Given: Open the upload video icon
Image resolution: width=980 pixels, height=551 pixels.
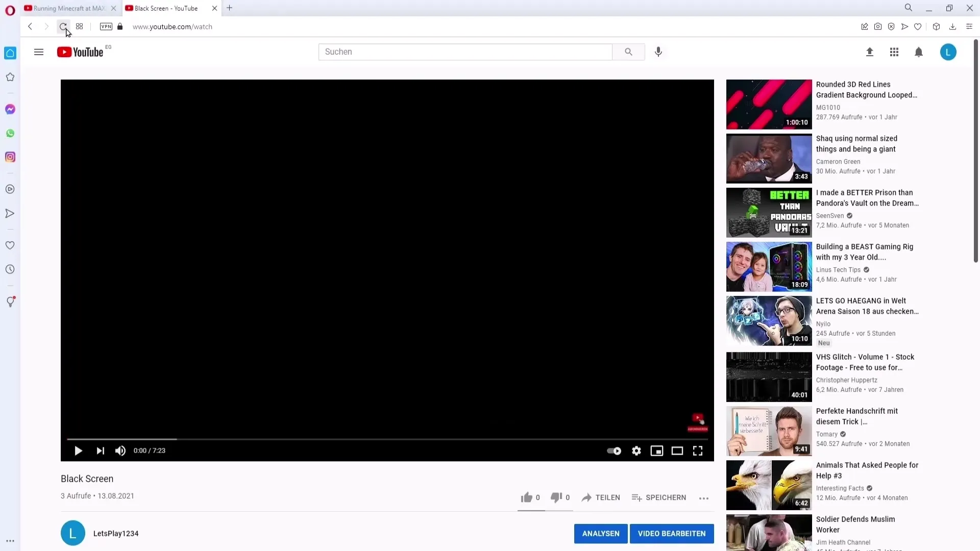Looking at the screenshot, I should coord(870,52).
